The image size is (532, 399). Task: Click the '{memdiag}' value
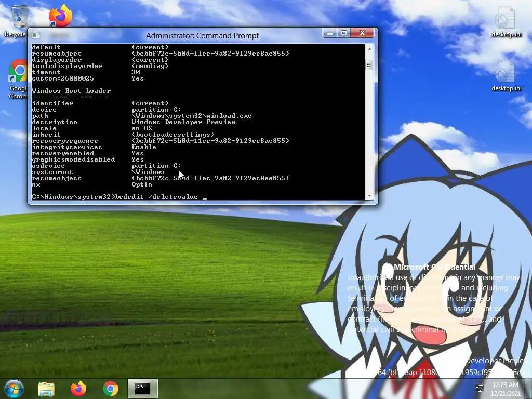coord(150,66)
